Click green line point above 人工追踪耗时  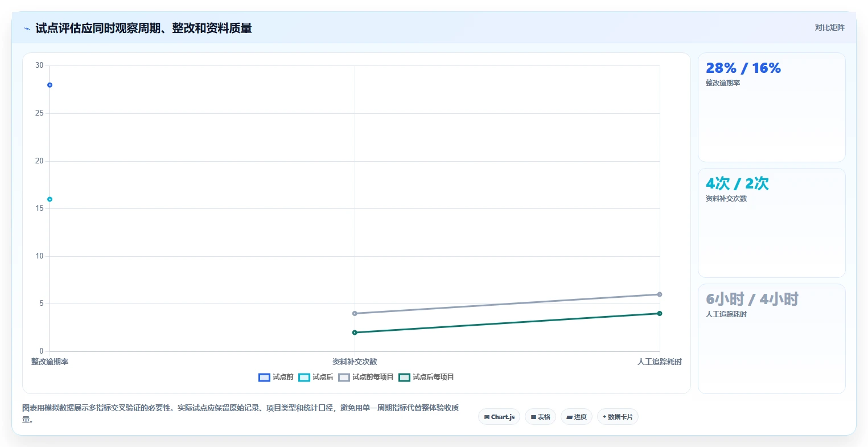660,313
